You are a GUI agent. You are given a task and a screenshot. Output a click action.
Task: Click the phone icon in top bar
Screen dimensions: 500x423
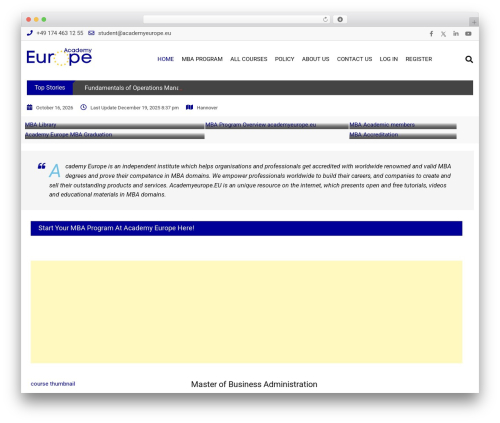30,33
